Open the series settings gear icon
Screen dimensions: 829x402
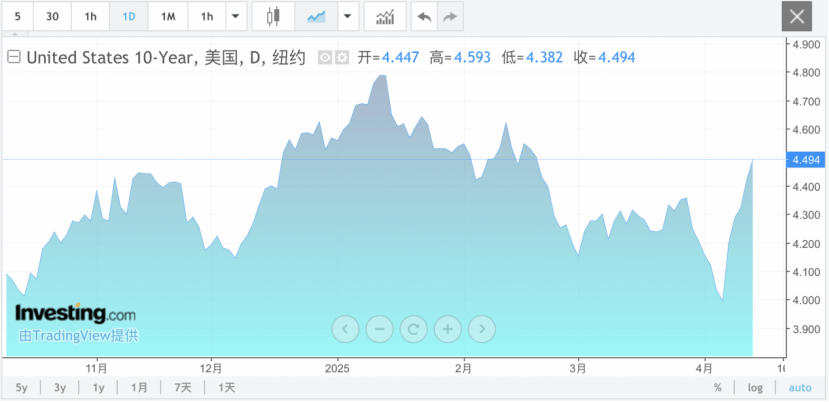[x=343, y=57]
